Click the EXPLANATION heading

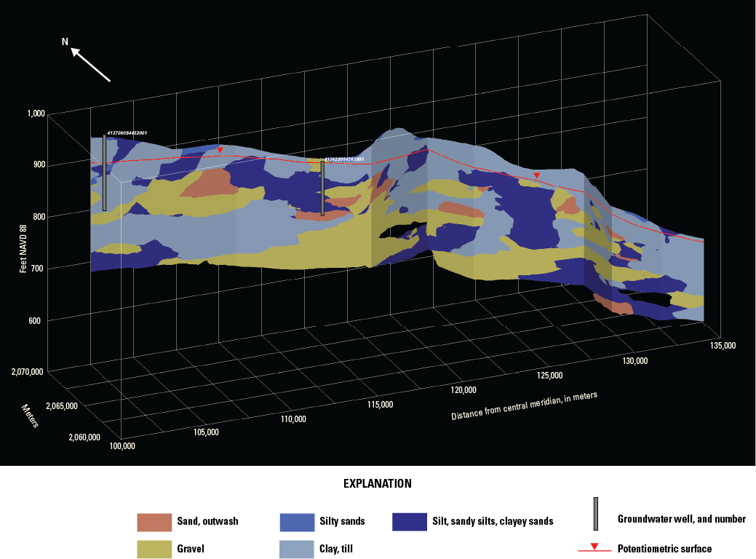pyautogui.click(x=377, y=483)
